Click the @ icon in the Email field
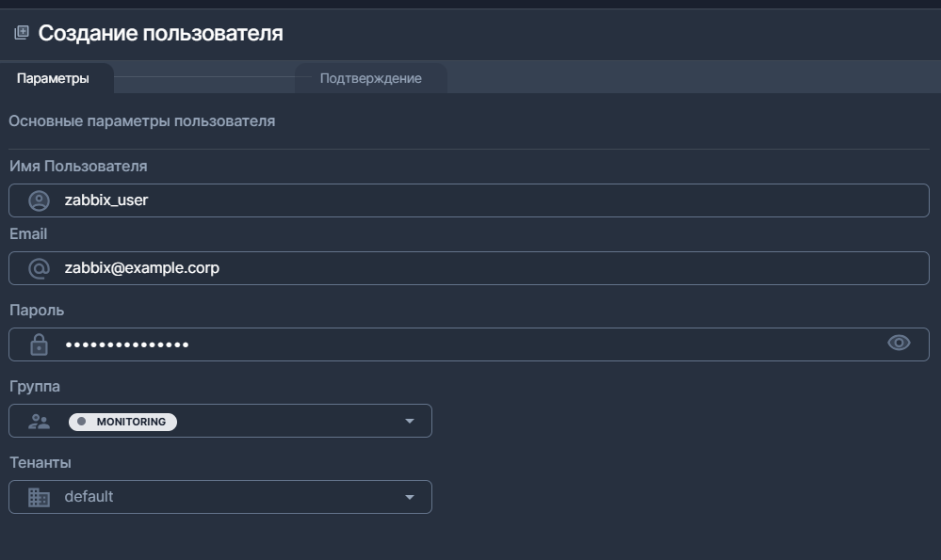941x560 pixels. tap(39, 268)
